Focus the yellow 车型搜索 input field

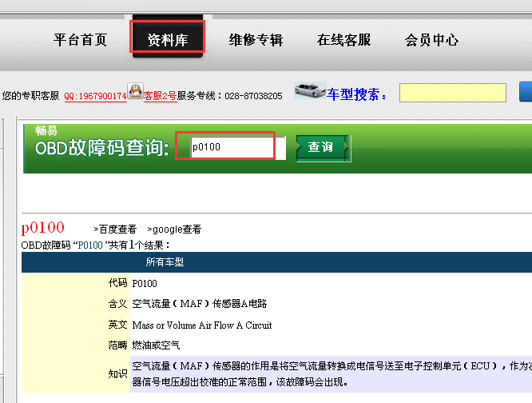(x=453, y=93)
